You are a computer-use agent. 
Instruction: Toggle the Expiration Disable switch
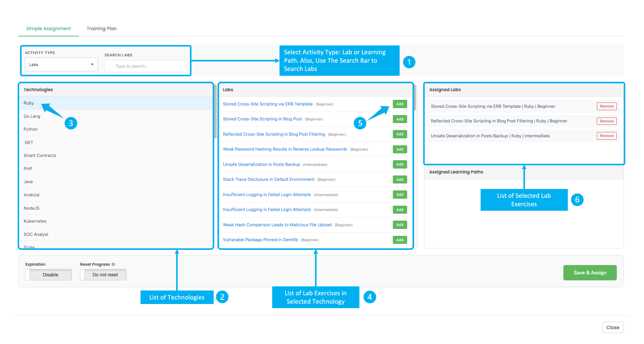click(48, 275)
